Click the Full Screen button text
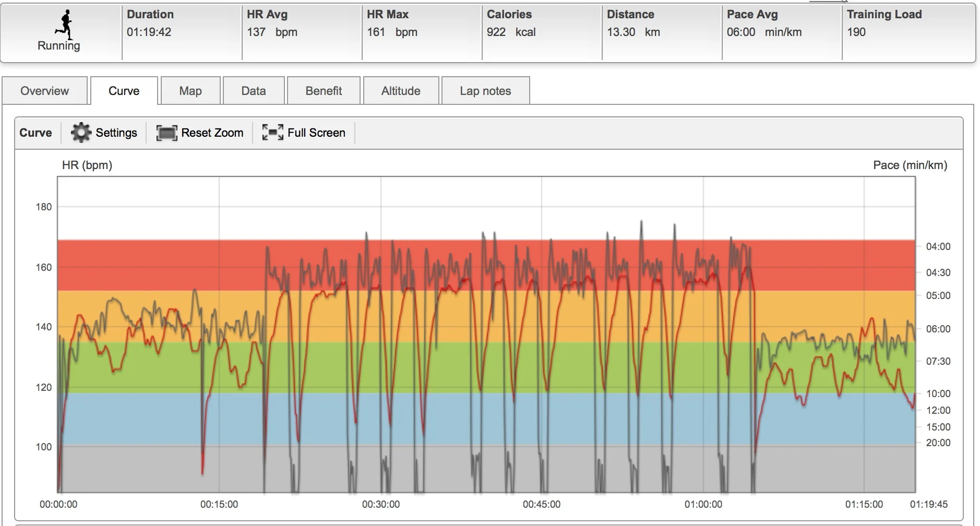 click(x=316, y=133)
